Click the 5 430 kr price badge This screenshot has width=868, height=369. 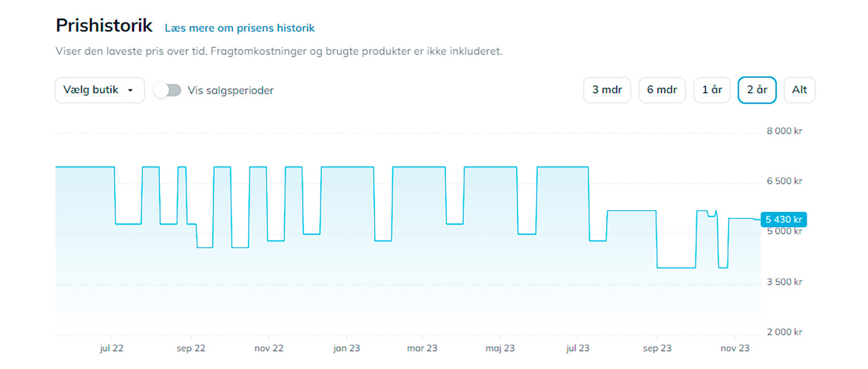point(783,220)
